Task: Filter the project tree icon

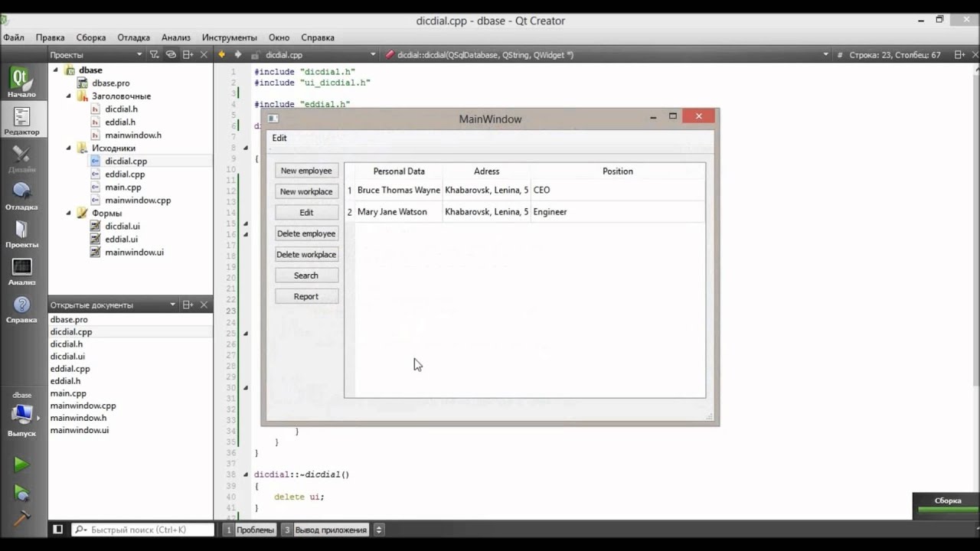Action: click(x=155, y=55)
